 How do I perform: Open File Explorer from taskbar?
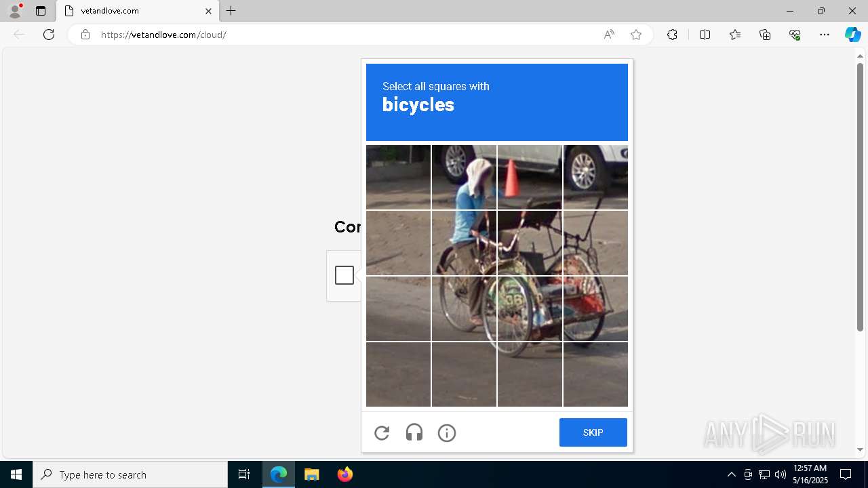[312, 474]
